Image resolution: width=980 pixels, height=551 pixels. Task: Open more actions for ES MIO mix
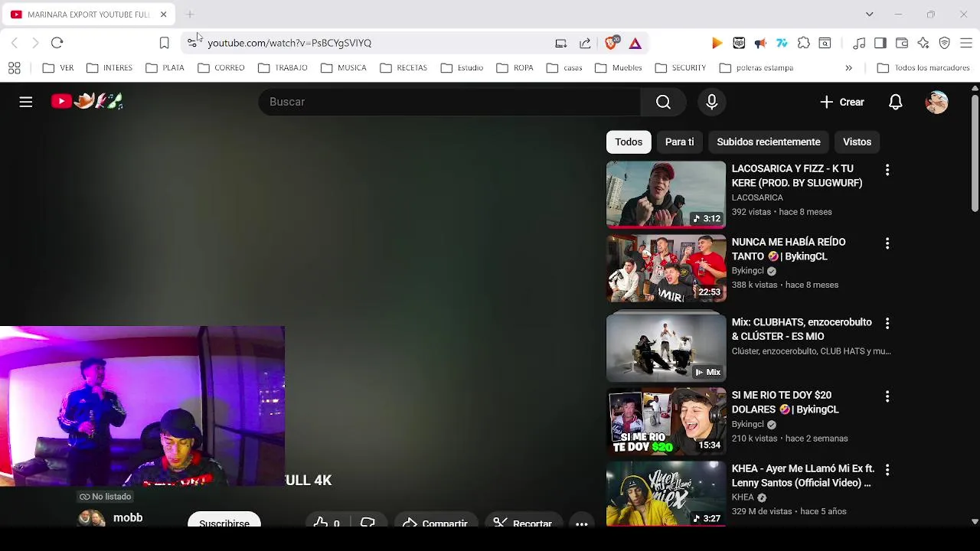pyautogui.click(x=887, y=324)
